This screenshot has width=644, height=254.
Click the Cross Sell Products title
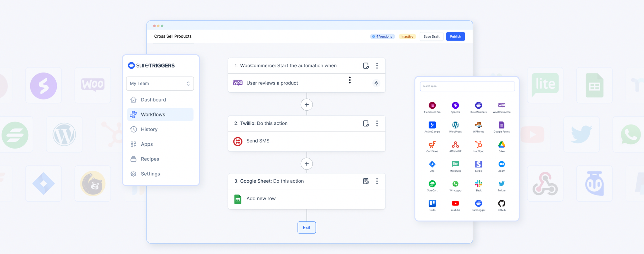[173, 36]
